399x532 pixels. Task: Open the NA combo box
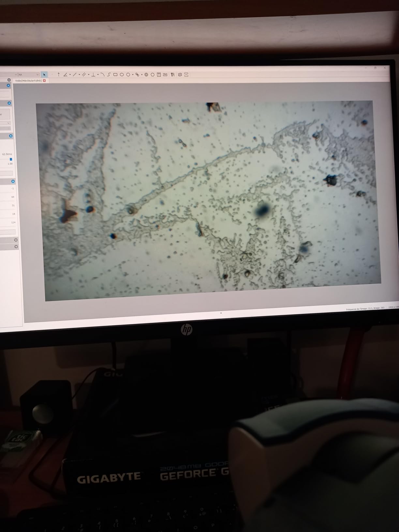click(x=29, y=75)
